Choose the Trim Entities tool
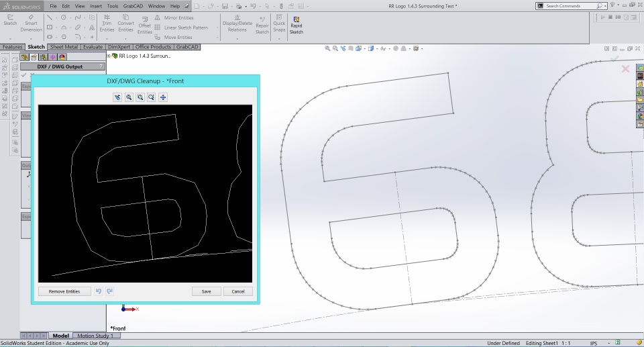 [x=107, y=23]
